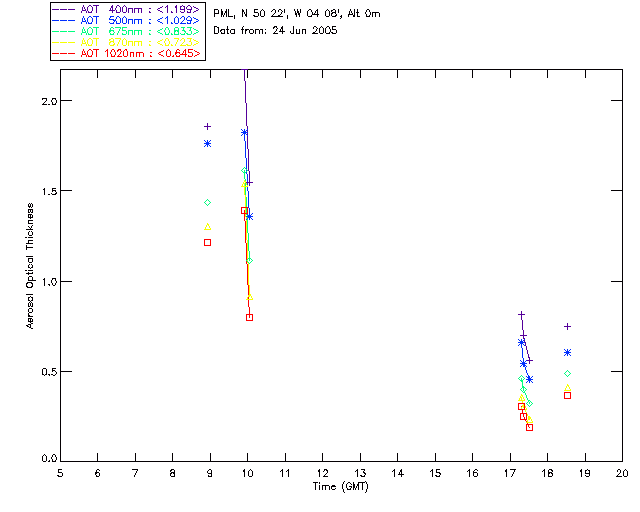Click the purple plus marker at 0.55 near 17.5 GMT
Viewport: 640px width, 512px height.
point(529,361)
